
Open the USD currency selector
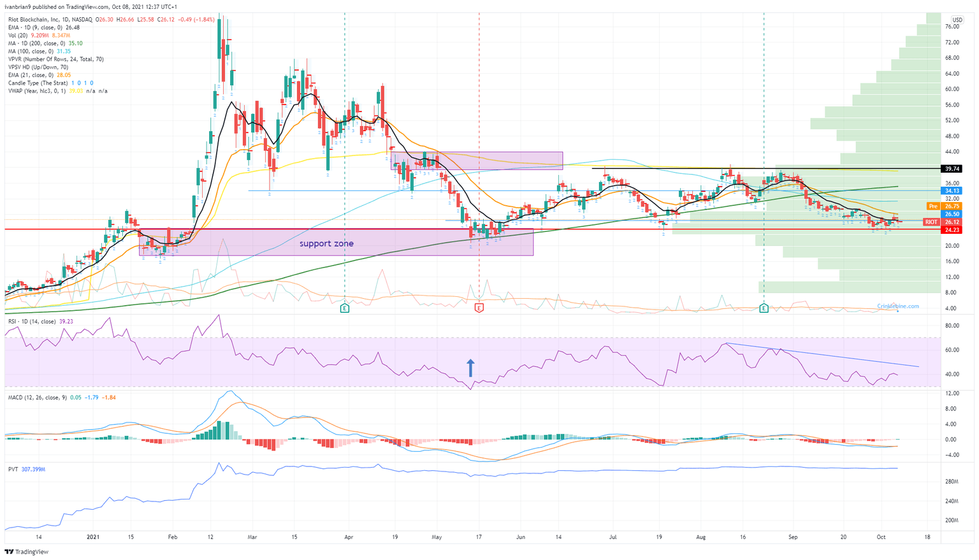(x=957, y=20)
